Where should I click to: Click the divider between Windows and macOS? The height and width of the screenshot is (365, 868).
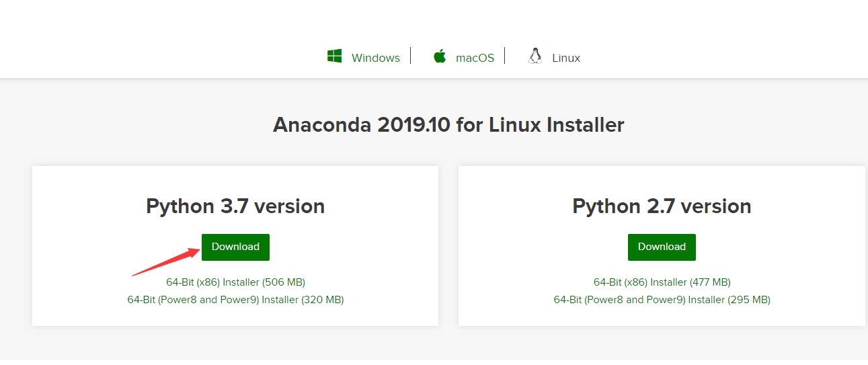[x=411, y=56]
